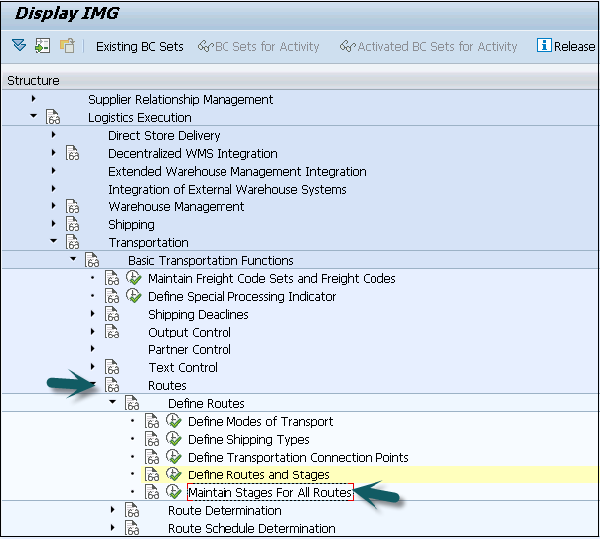This screenshot has width=600, height=539.
Task: Click the Release Notes info icon
Action: [x=544, y=46]
